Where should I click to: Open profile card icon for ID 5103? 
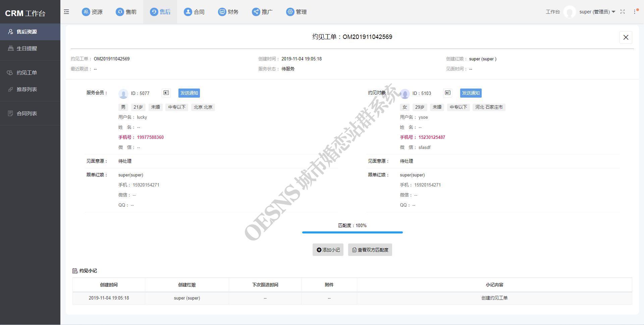click(447, 93)
